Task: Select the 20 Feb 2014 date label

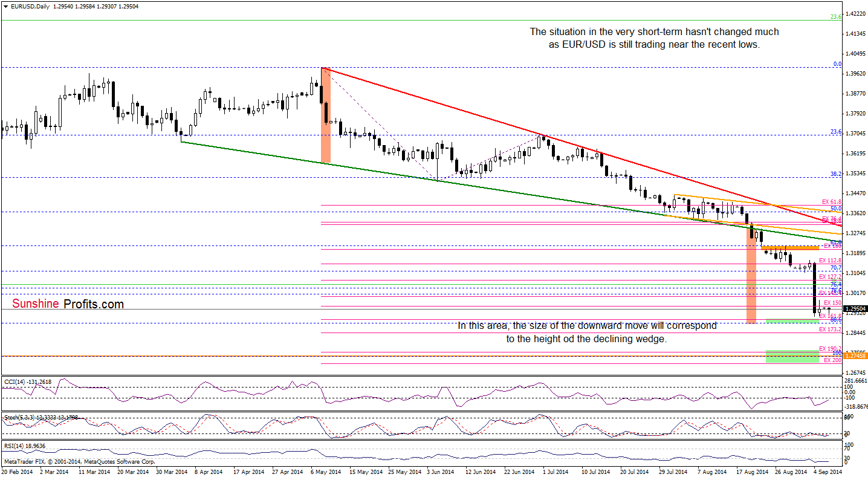Action: [x=16, y=471]
